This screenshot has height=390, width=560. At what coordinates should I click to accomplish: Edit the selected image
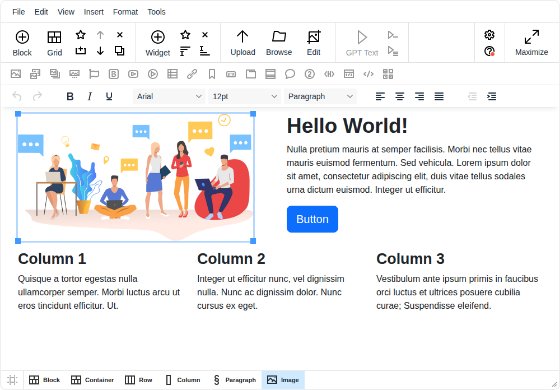coord(314,43)
